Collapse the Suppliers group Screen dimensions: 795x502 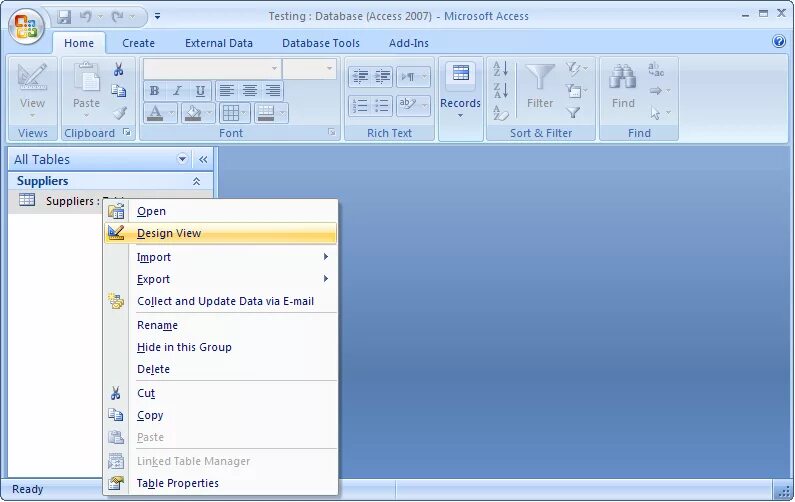(x=196, y=181)
